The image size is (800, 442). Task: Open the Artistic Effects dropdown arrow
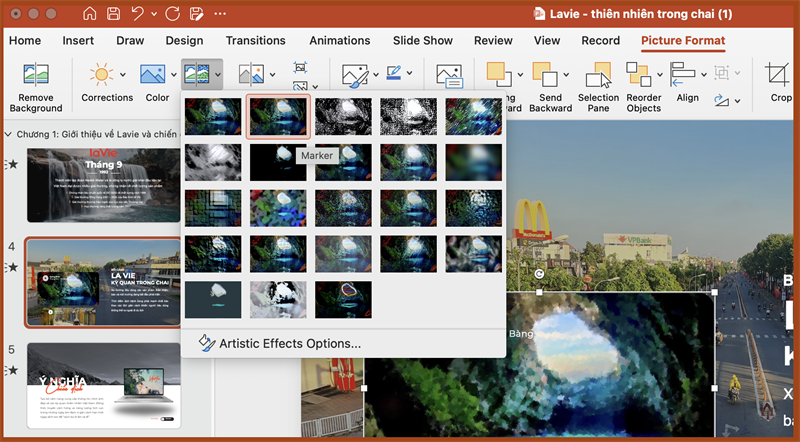[217, 75]
